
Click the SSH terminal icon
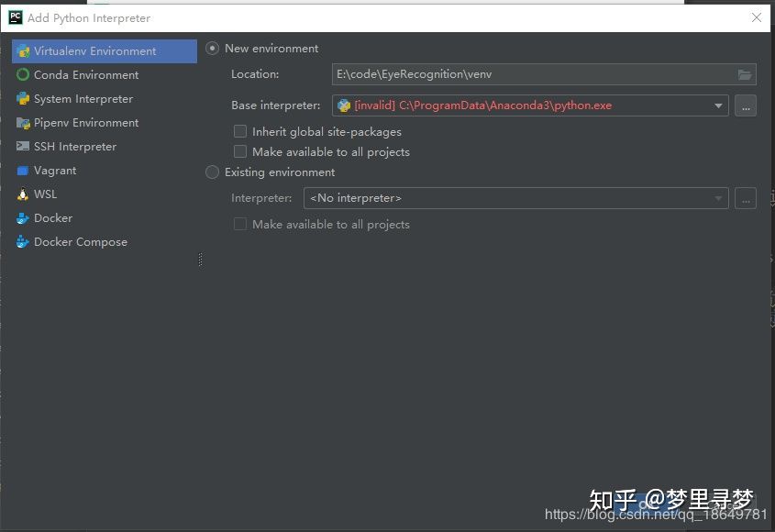(x=23, y=146)
